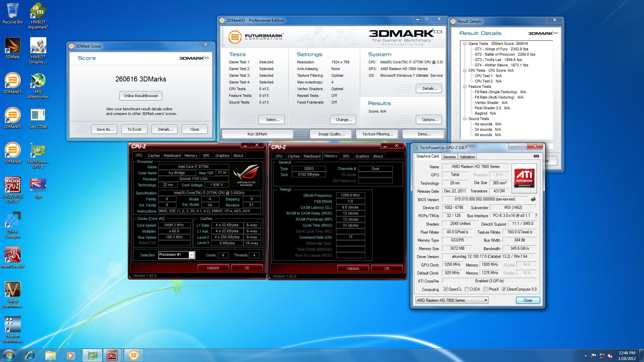The image size is (644, 362).
Task: Open the 3DMark05 desktop shortcut
Action: click(13, 118)
